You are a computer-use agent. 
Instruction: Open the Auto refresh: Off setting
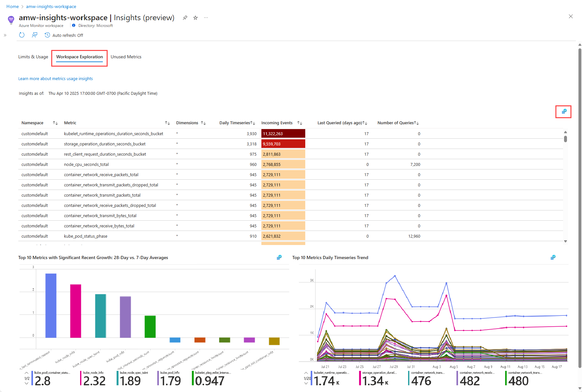[64, 35]
